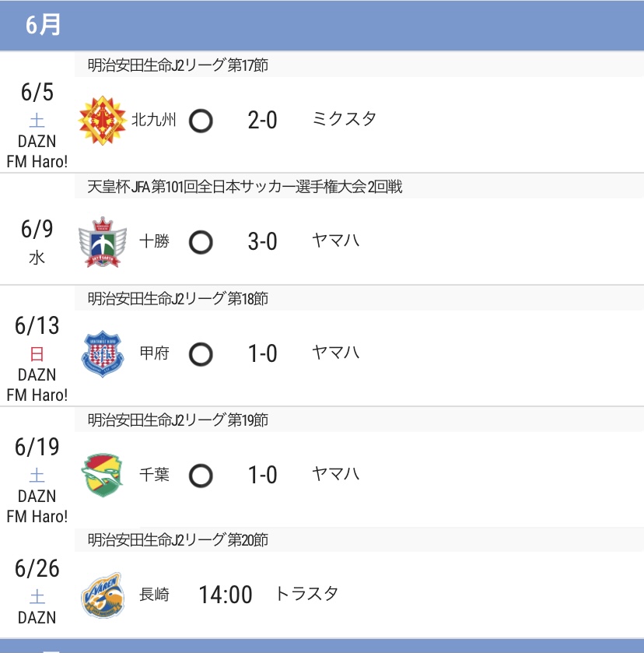The image size is (644, 653).
Task: Click the トラスタ venue name
Action: (x=306, y=593)
